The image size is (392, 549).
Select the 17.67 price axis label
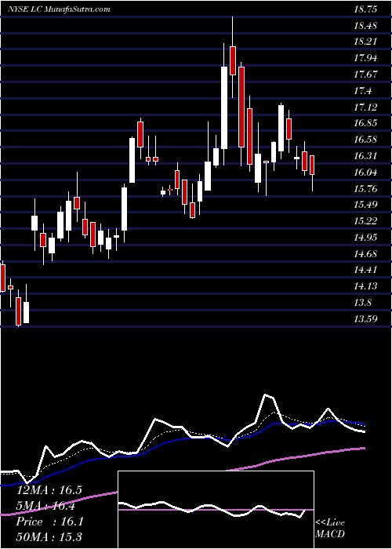tap(365, 75)
